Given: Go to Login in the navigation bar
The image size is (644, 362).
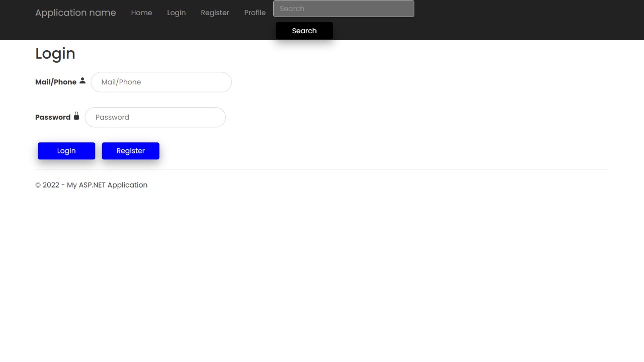Looking at the screenshot, I should click(176, 13).
